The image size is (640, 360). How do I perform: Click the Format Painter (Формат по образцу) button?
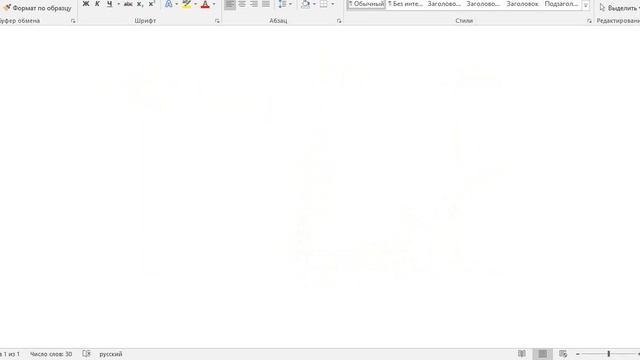click(x=37, y=8)
